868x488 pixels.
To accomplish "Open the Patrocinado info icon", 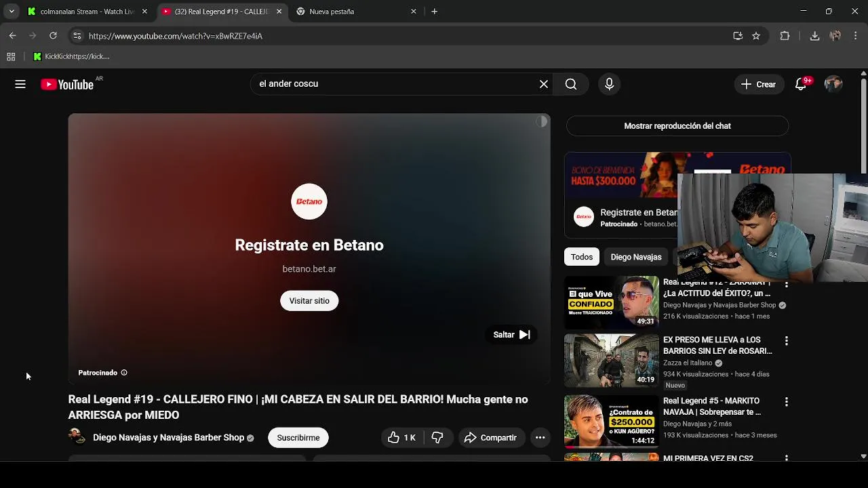I will point(124,373).
